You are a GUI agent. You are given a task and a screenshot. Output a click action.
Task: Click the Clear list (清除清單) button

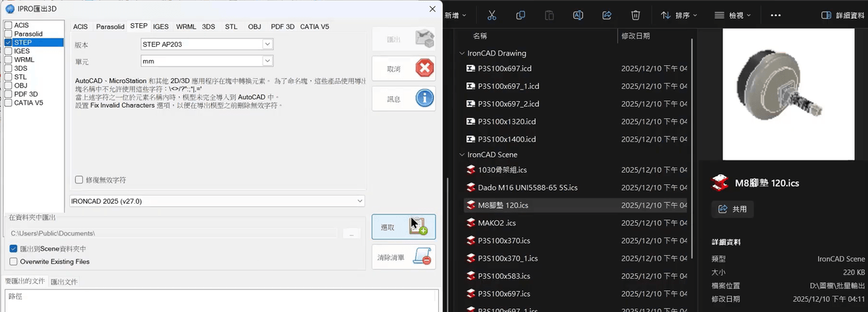tap(404, 257)
